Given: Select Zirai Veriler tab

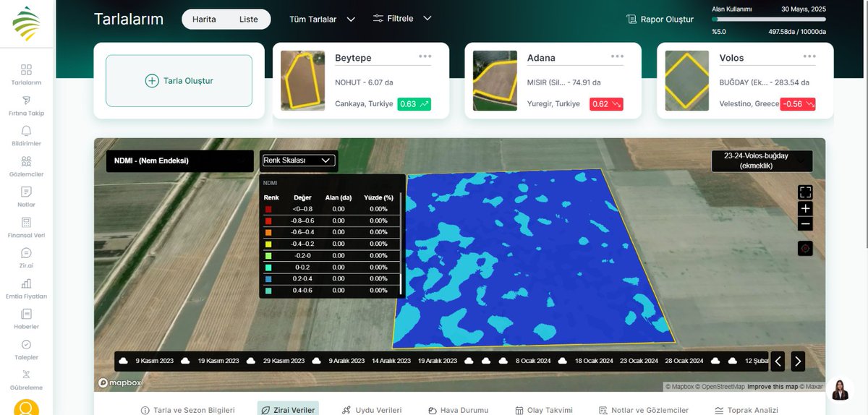Looking at the screenshot, I should 288,410.
